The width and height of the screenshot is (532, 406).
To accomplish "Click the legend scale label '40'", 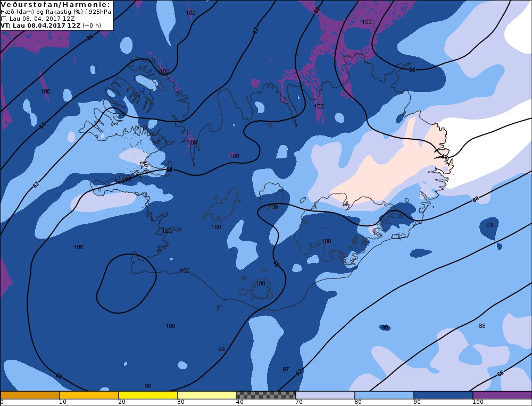I will pos(240,402).
